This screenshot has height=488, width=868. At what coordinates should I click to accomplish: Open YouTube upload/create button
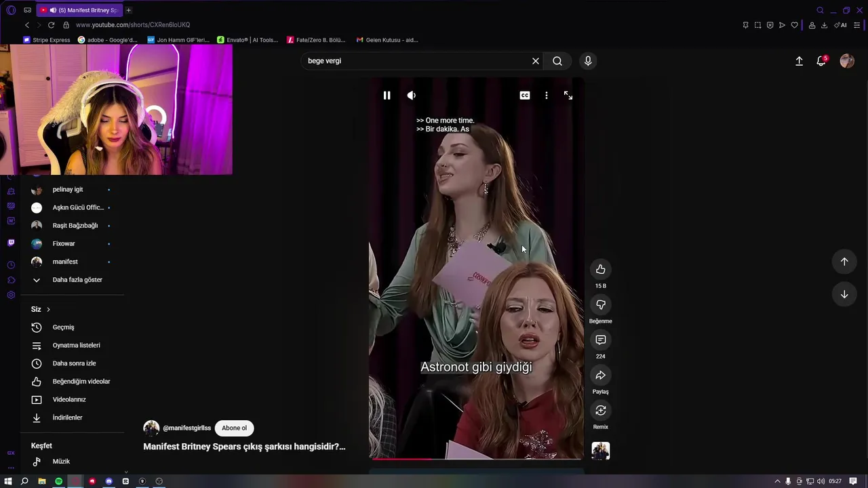[800, 61]
